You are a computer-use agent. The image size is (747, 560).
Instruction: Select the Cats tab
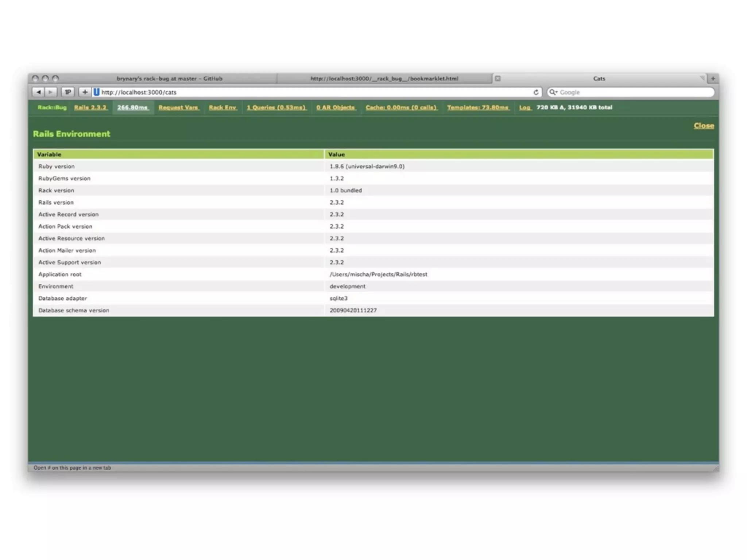point(599,78)
